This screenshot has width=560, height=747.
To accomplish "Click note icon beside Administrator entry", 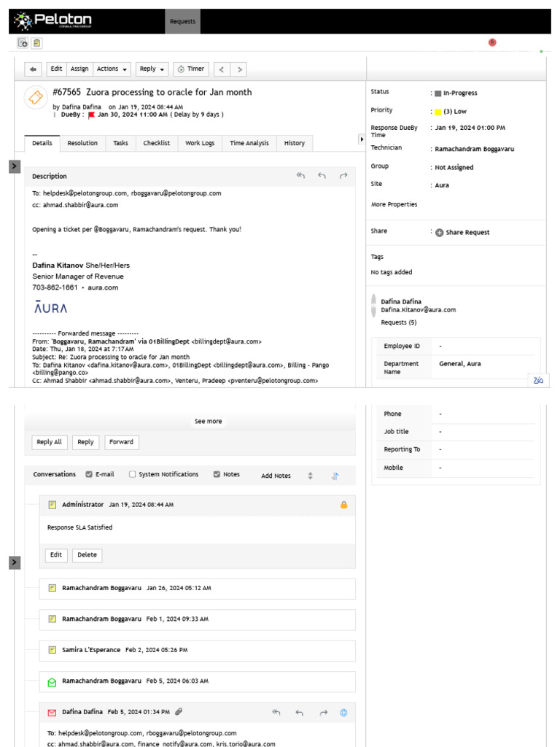I will pyautogui.click(x=52, y=505).
